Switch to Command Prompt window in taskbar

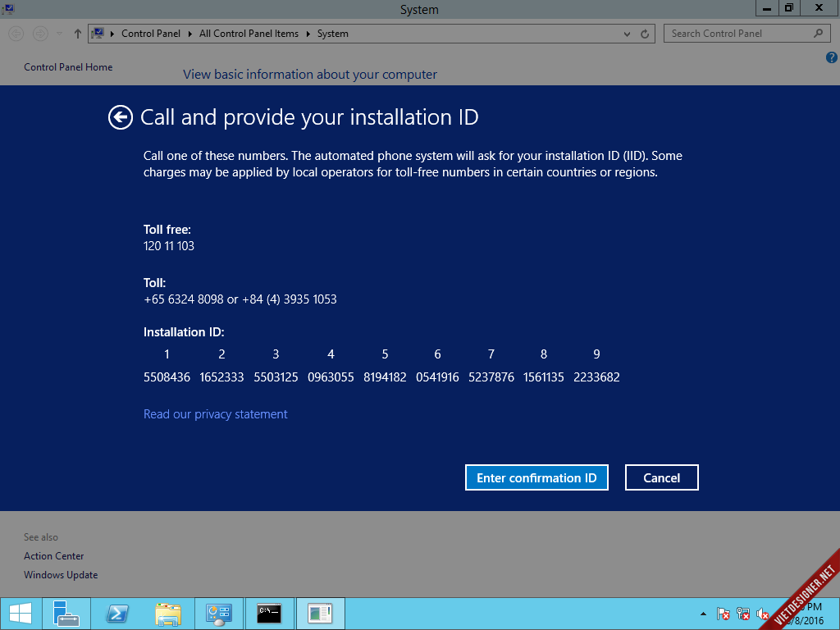click(x=270, y=614)
